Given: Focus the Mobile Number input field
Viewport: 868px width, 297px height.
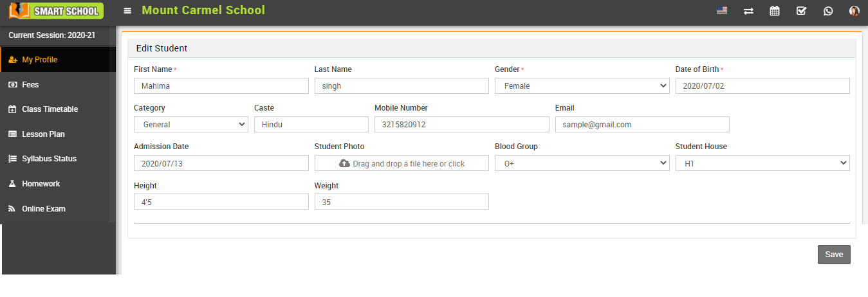Looking at the screenshot, I should coord(461,125).
